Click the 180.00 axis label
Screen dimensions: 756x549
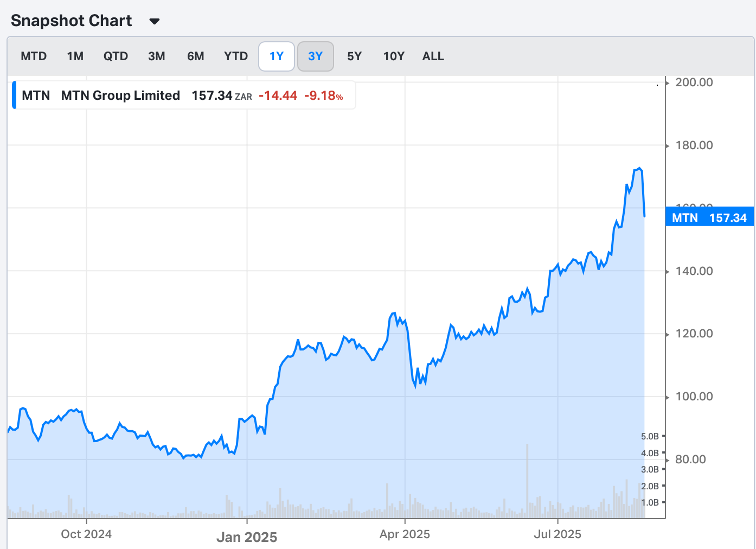[x=694, y=145]
